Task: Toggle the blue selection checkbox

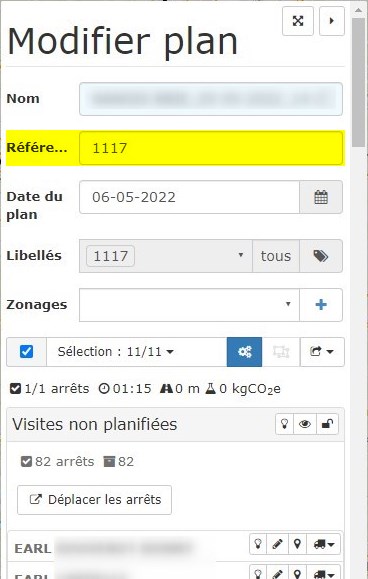Action: [x=26, y=352]
